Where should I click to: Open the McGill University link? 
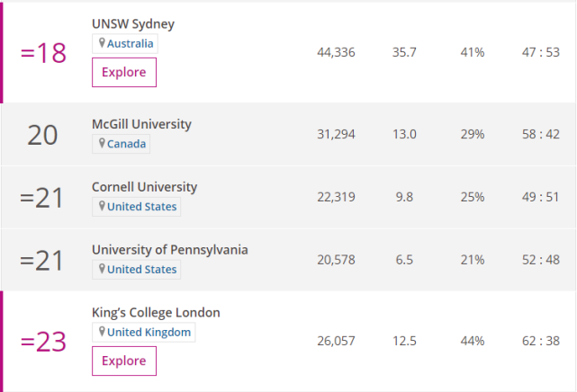[x=141, y=124]
